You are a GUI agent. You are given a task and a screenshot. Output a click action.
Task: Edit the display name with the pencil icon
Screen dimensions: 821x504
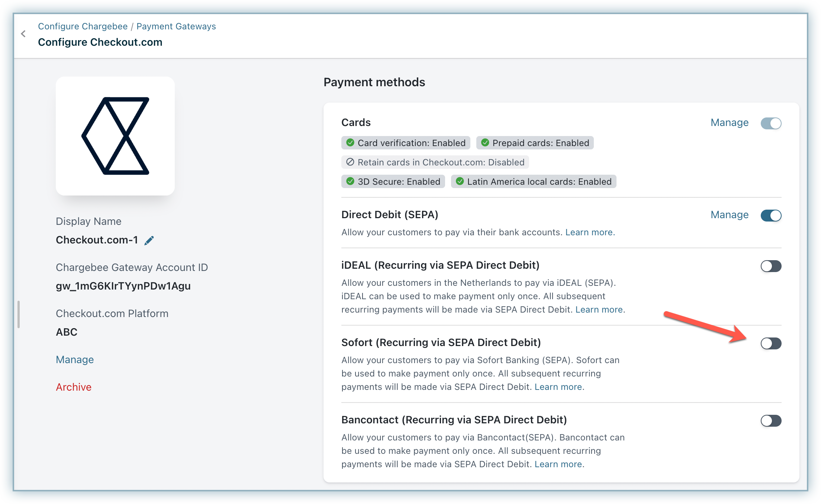point(149,240)
